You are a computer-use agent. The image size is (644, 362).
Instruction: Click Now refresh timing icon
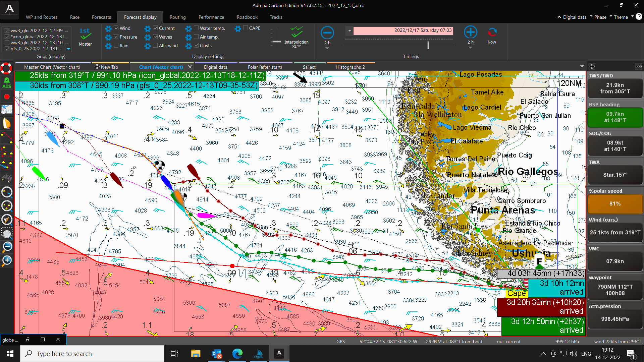[x=492, y=33]
